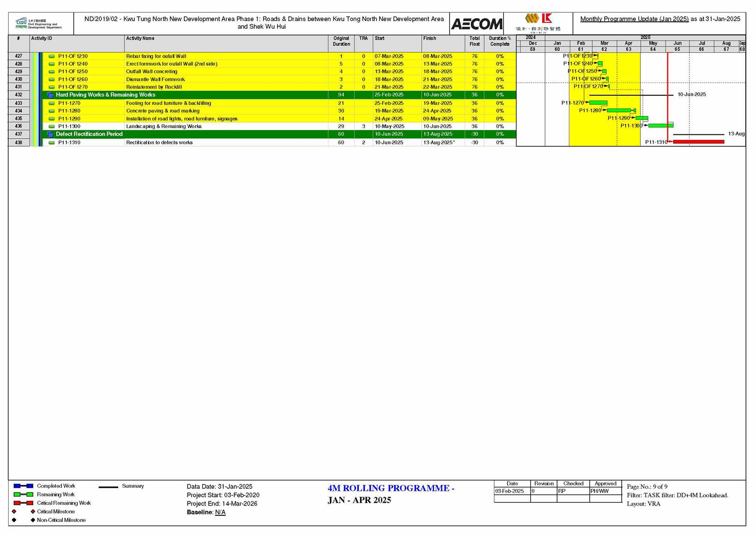The image size is (756, 535).
Task: Click the Activity Name column header
Action: pos(140,39)
